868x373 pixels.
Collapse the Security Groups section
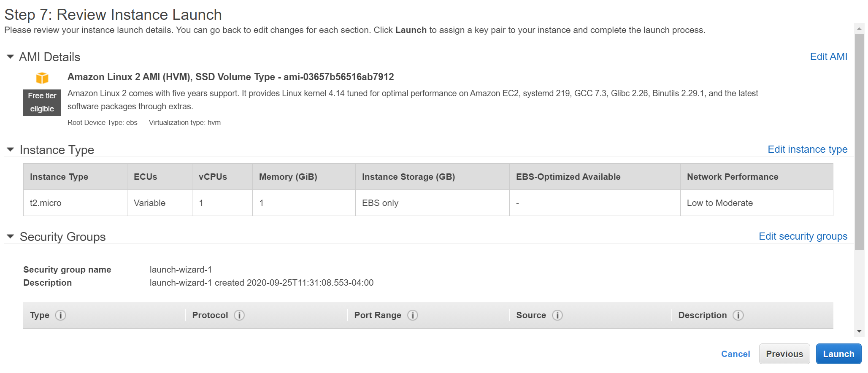11,236
